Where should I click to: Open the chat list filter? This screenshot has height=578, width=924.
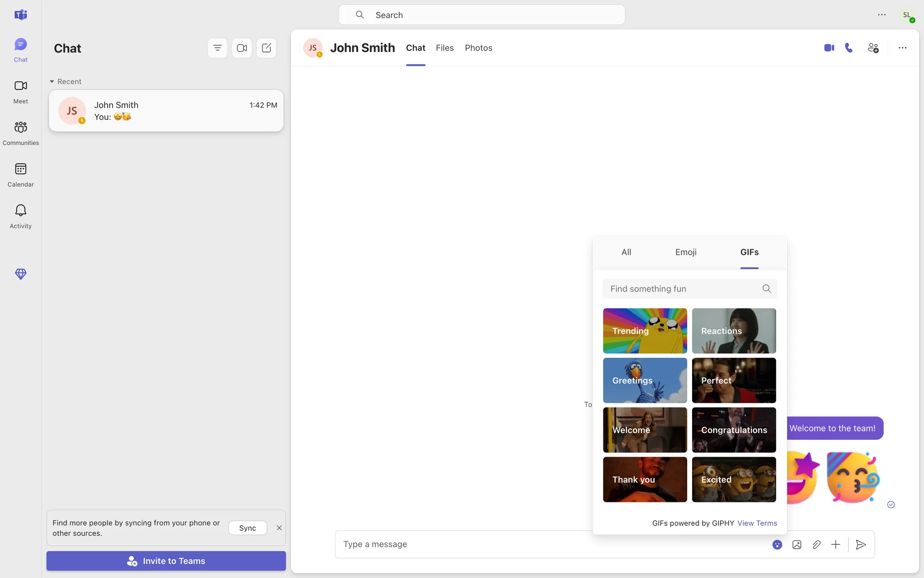click(218, 48)
